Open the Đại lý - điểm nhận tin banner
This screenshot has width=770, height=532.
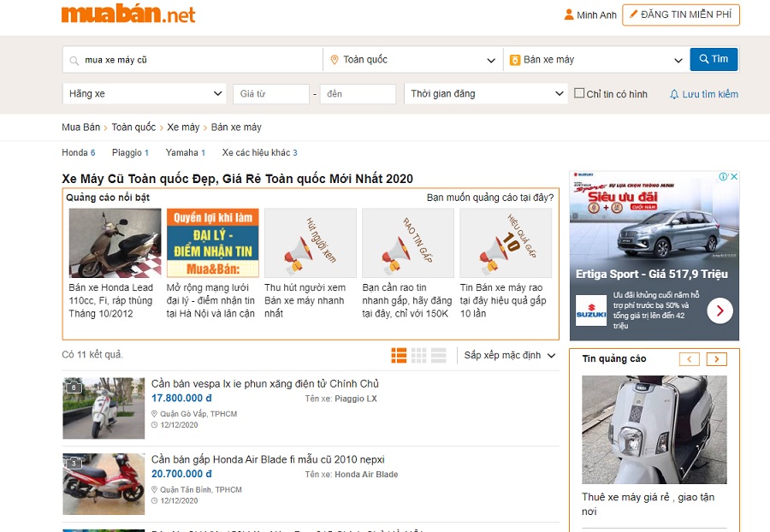pos(213,243)
